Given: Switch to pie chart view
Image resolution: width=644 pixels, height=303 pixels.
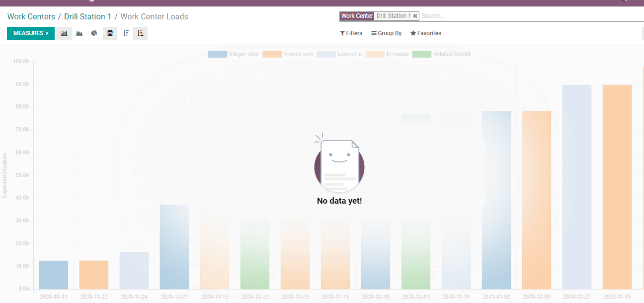Looking at the screenshot, I should pos(94,33).
